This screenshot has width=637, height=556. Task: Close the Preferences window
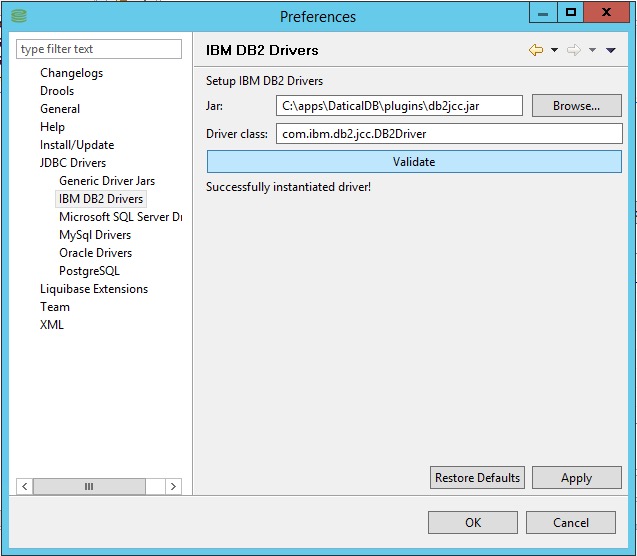pos(607,13)
